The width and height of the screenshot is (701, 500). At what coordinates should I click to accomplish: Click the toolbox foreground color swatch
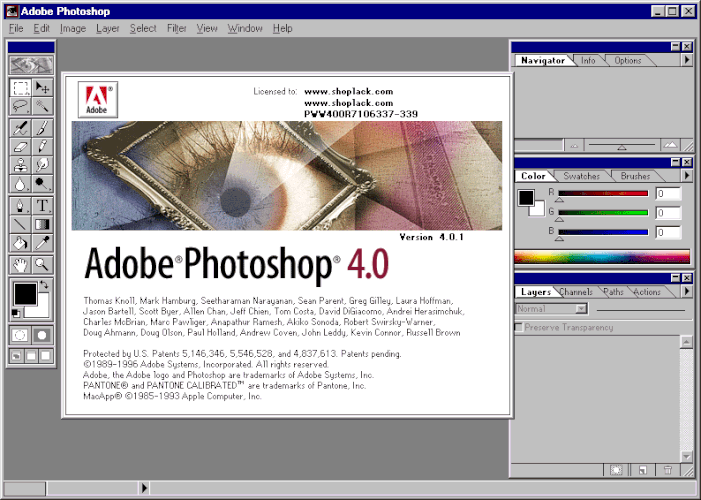pyautogui.click(x=25, y=294)
